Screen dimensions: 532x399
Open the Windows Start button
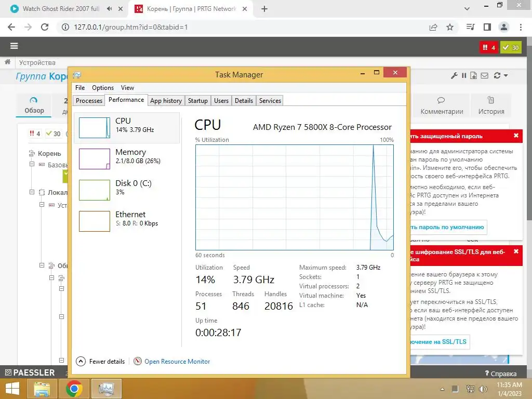click(x=12, y=389)
